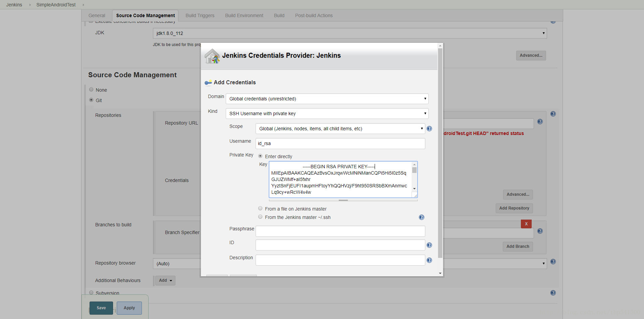
Task: Select the None source control option
Action: coord(91,90)
